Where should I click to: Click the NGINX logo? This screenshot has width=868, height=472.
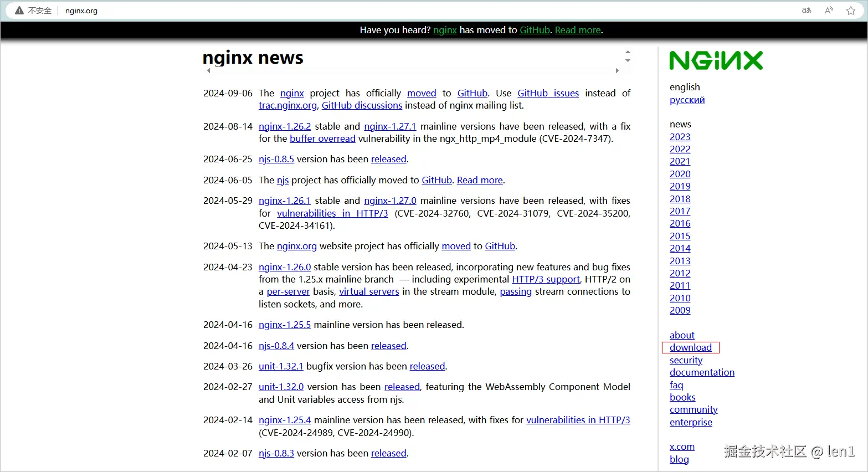(716, 60)
